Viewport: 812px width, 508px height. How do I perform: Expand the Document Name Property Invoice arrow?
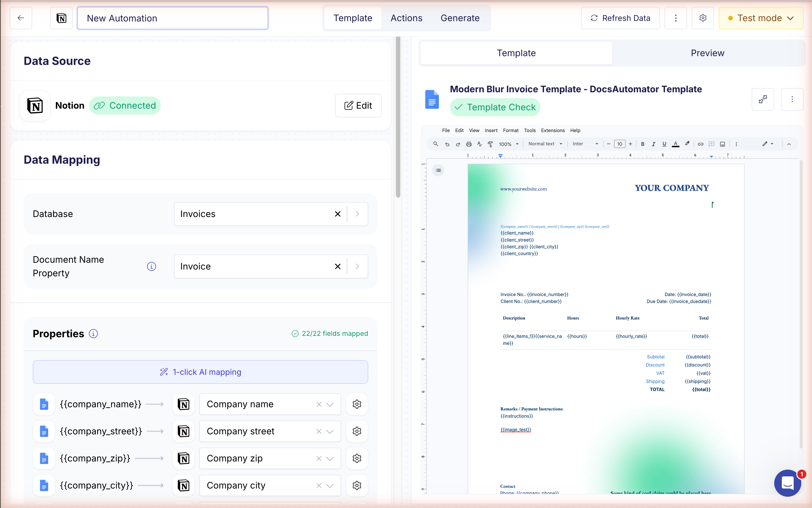pyautogui.click(x=357, y=266)
